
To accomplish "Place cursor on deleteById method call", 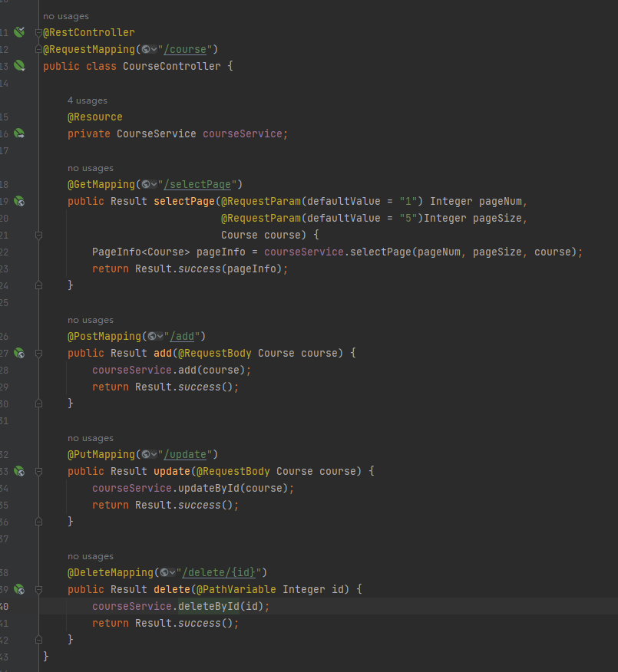I will pos(209,606).
